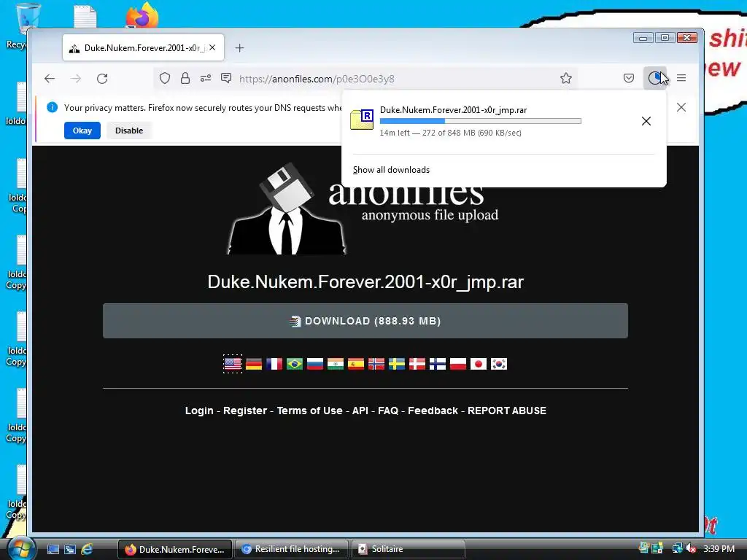Close the Duke.Nukem.Forever tab
This screenshot has width=747, height=560.
[212, 47]
